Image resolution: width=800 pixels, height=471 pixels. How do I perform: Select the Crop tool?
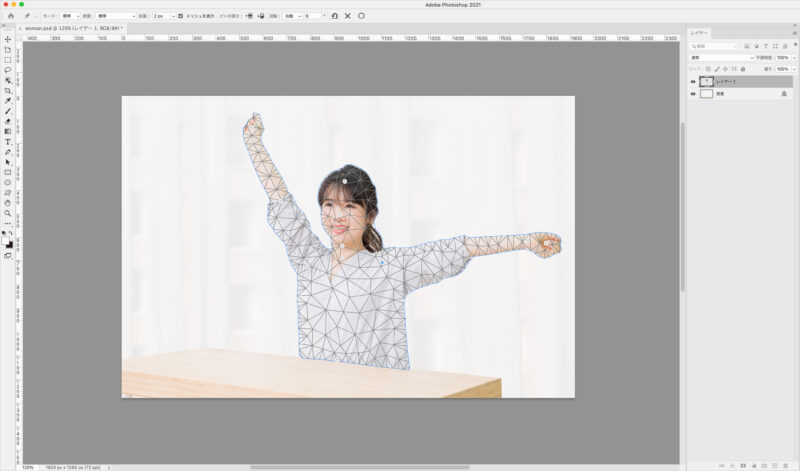pos(8,90)
